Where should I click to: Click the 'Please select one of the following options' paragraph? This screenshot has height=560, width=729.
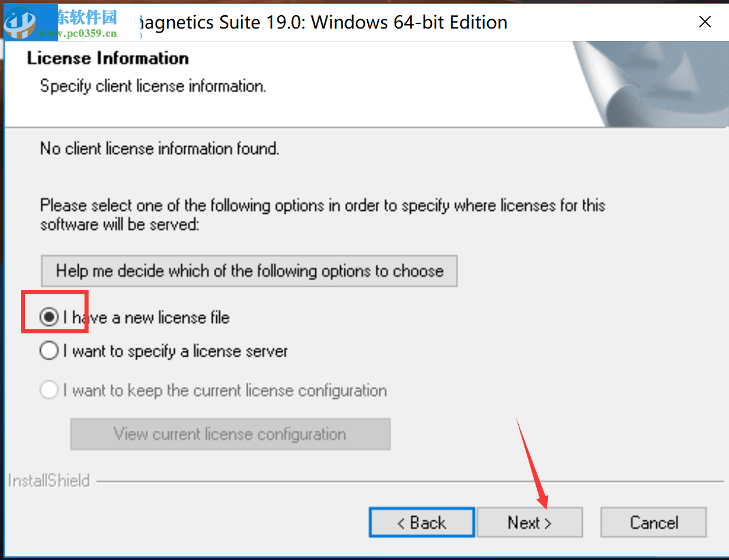click(322, 214)
